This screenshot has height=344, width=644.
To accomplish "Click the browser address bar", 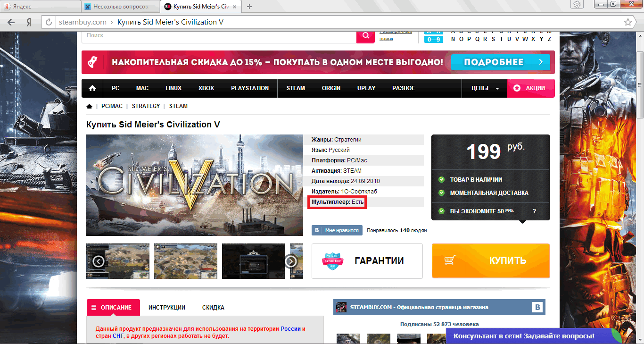I will tap(339, 22).
